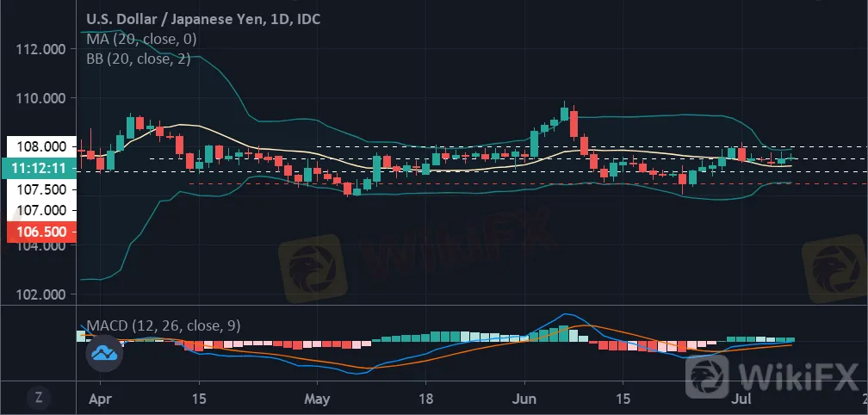The image size is (868, 415).
Task: Click the May date on time axis
Action: (x=317, y=398)
